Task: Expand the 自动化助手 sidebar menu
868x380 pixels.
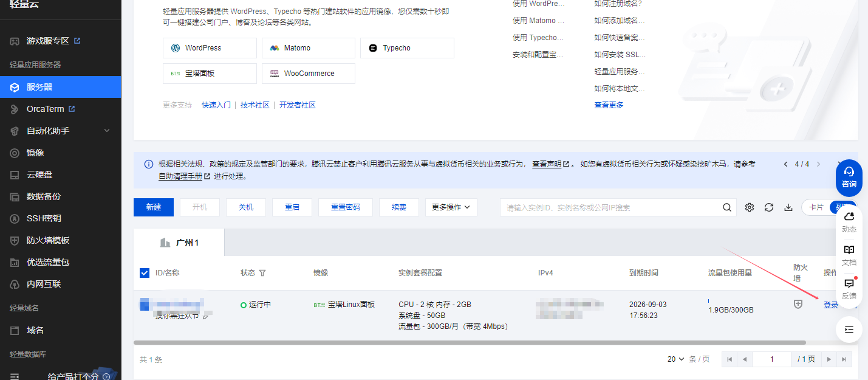Action: point(60,131)
